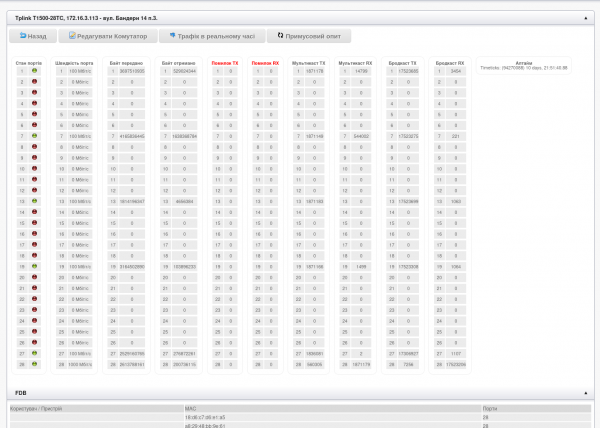
Task: Open Трафік в реальному часі view
Action: click(211, 35)
